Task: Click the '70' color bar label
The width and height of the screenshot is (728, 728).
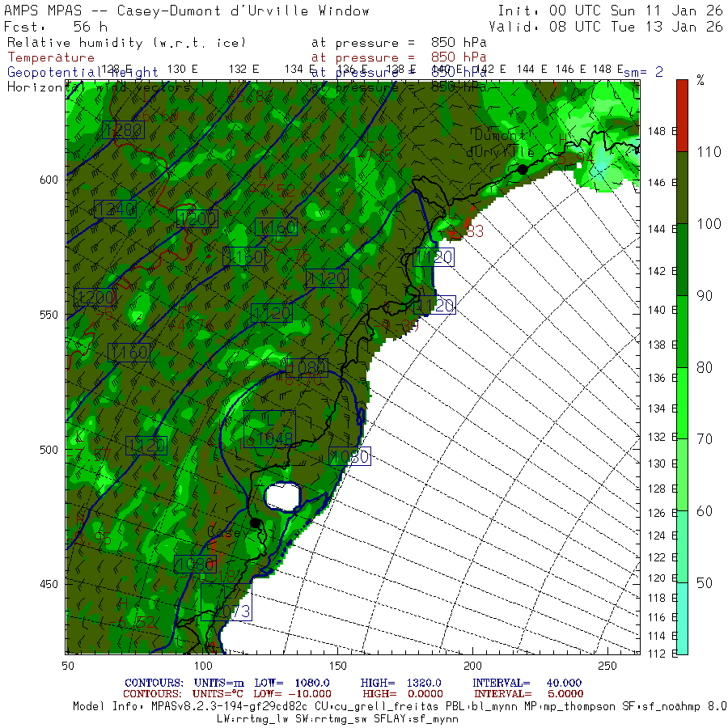Action: [705, 439]
